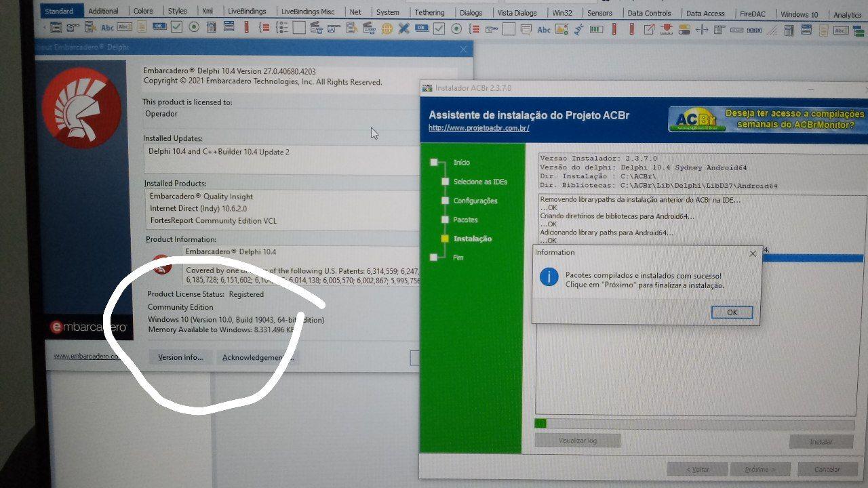Viewport: 868px width, 488px height.
Task: Open the Standard palette tab
Action: 59,12
